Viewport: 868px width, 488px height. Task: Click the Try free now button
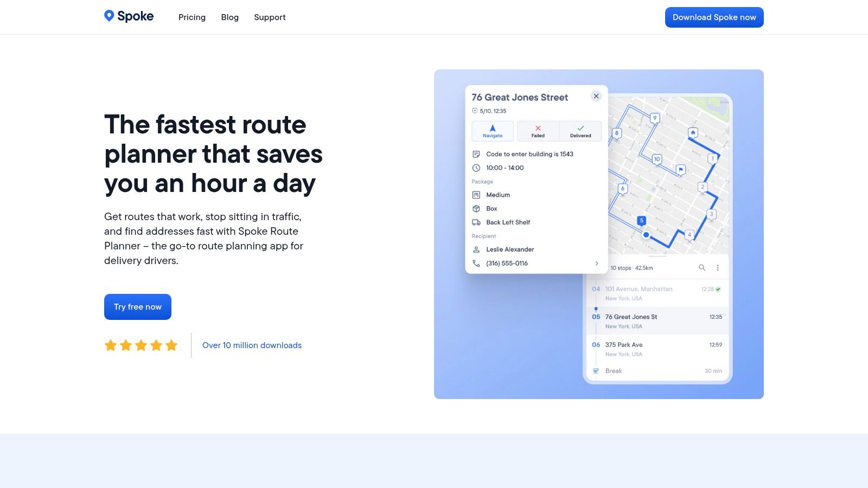(137, 307)
